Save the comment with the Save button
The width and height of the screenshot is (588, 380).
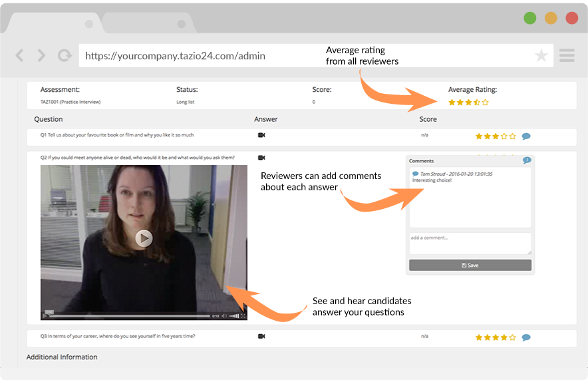point(470,266)
